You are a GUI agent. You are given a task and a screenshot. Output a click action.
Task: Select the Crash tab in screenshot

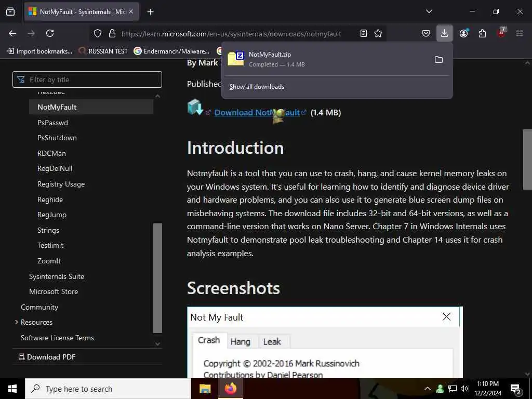[x=209, y=340]
